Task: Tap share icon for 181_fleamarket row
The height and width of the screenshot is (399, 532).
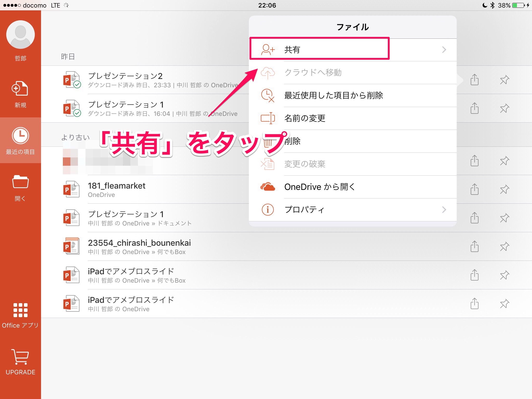Action: click(x=474, y=189)
